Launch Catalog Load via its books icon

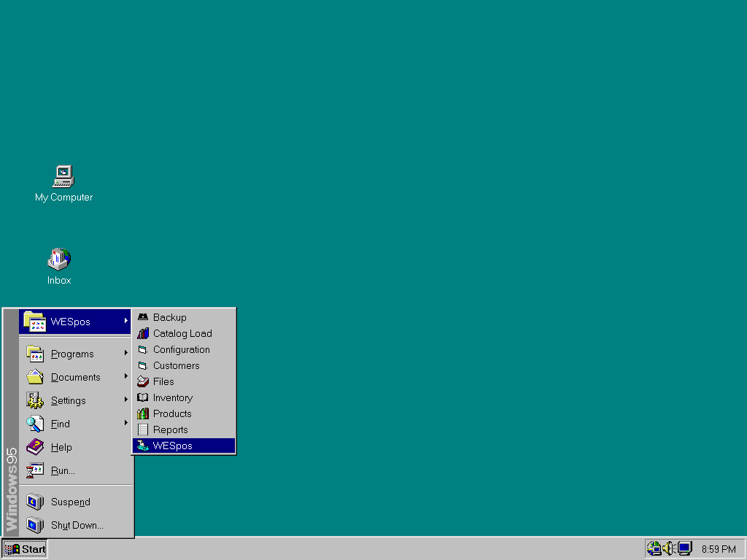(x=143, y=333)
